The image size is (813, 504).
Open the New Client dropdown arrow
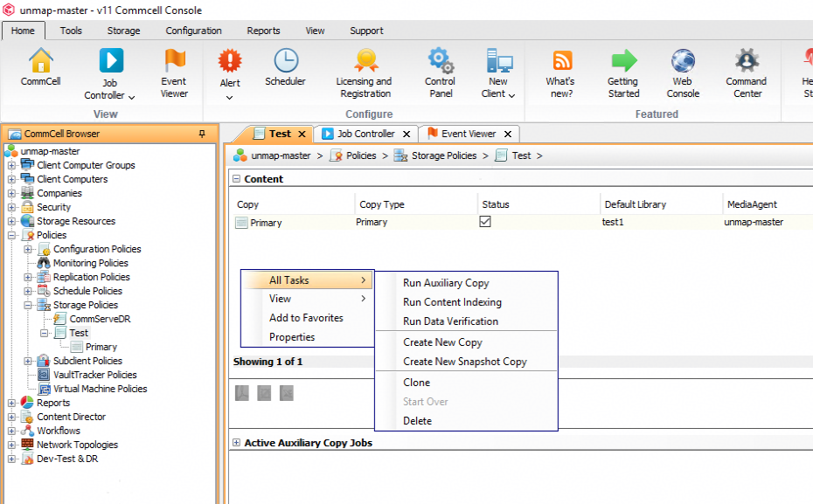pyautogui.click(x=511, y=95)
